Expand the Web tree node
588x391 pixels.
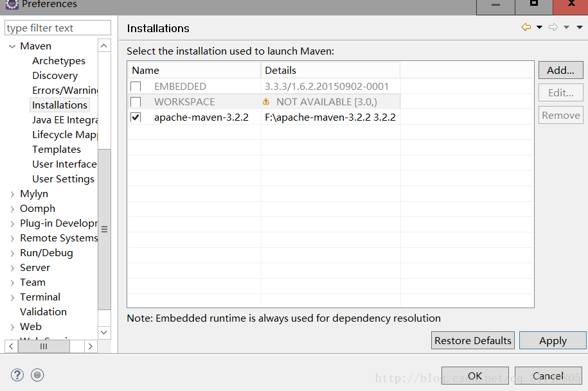[x=12, y=327]
